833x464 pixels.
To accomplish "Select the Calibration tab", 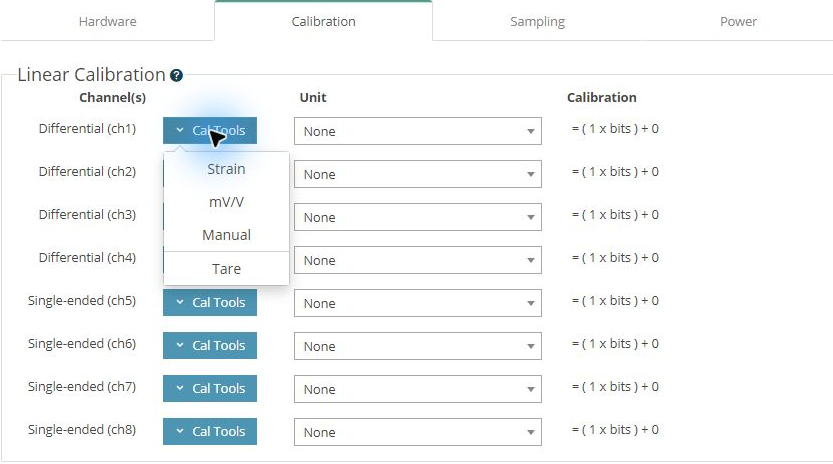I will (x=324, y=21).
